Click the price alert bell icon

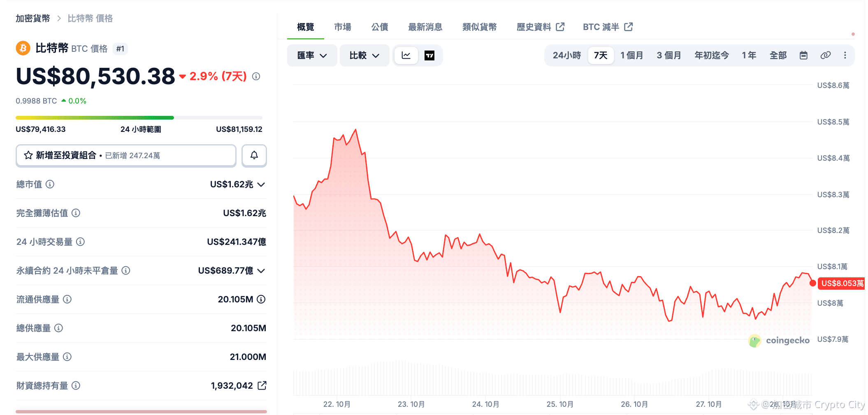point(254,155)
